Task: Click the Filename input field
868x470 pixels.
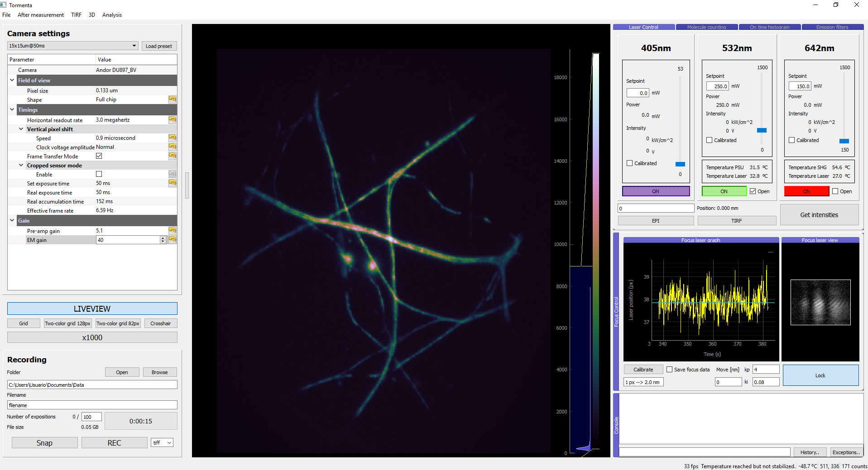Action: (x=92, y=405)
